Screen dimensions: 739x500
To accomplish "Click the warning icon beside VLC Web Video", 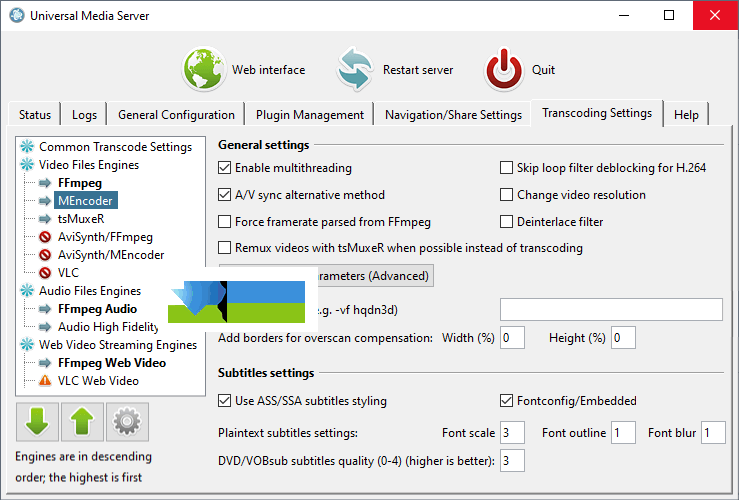I will pyautogui.click(x=45, y=380).
